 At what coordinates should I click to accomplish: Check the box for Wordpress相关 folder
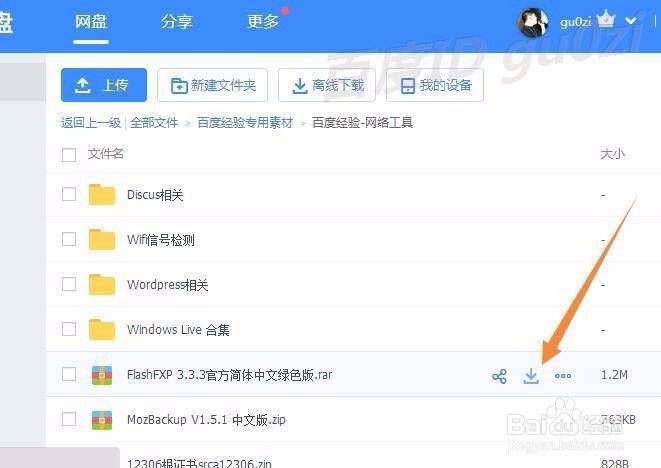pos(69,284)
